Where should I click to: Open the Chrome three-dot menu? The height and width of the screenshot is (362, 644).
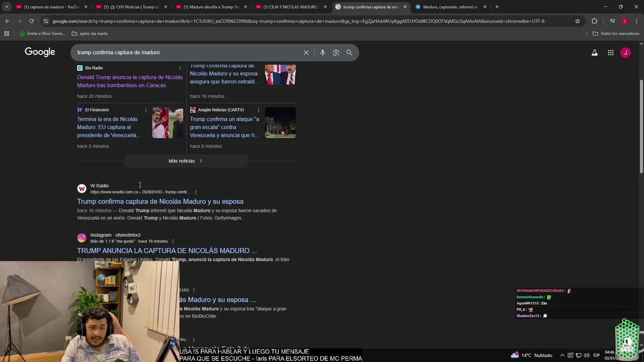[x=635, y=21]
